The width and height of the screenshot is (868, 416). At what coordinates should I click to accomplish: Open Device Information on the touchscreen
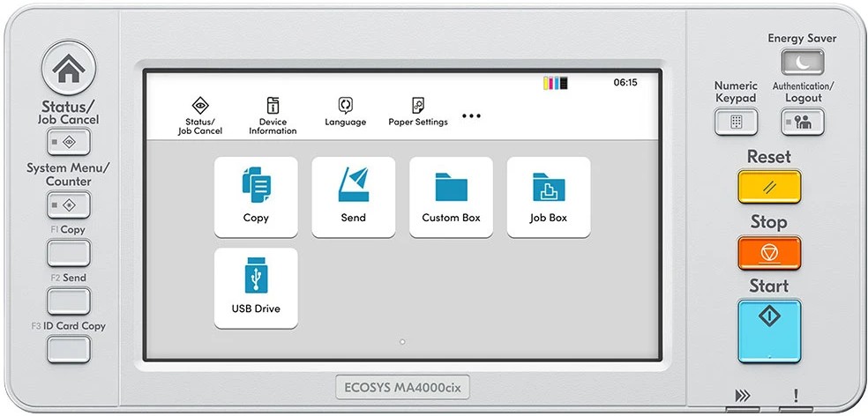273,115
